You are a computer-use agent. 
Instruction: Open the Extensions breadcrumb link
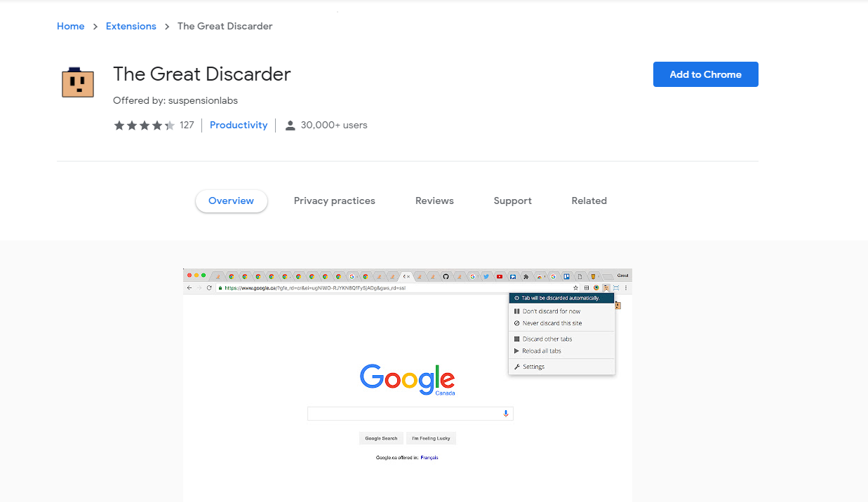tap(131, 26)
